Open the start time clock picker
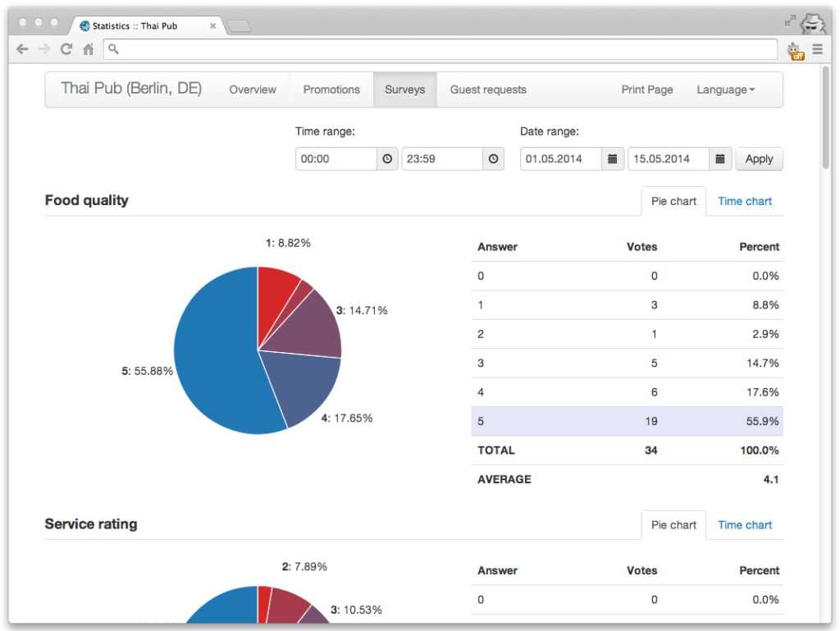 (x=387, y=158)
